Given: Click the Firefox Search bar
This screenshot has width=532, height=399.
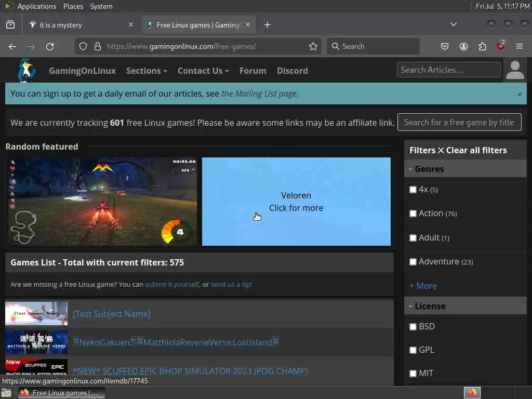Looking at the screenshot, I should [373, 46].
